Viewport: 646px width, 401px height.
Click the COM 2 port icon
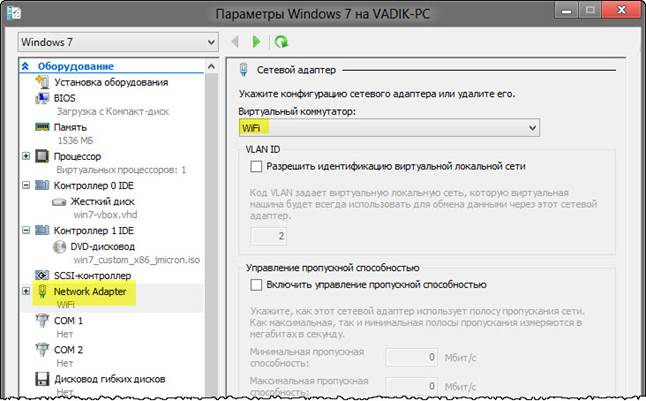pyautogui.click(x=42, y=349)
